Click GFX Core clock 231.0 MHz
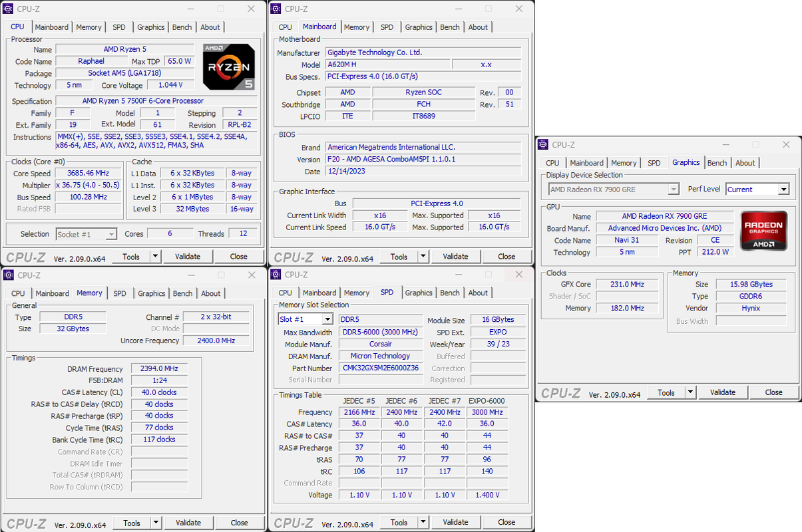Screen dimensions: 802x532 [x=627, y=284]
